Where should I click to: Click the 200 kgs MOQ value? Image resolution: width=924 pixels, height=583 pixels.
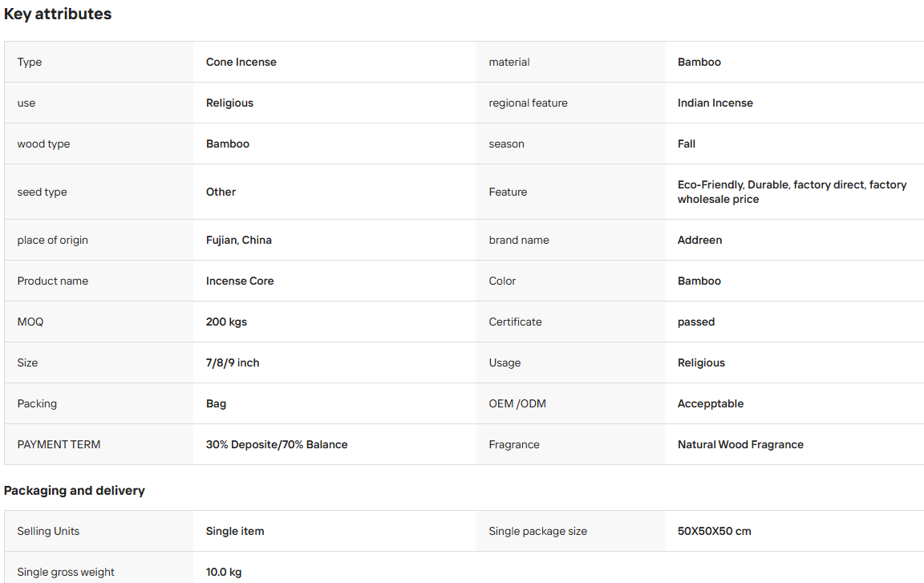[226, 322]
